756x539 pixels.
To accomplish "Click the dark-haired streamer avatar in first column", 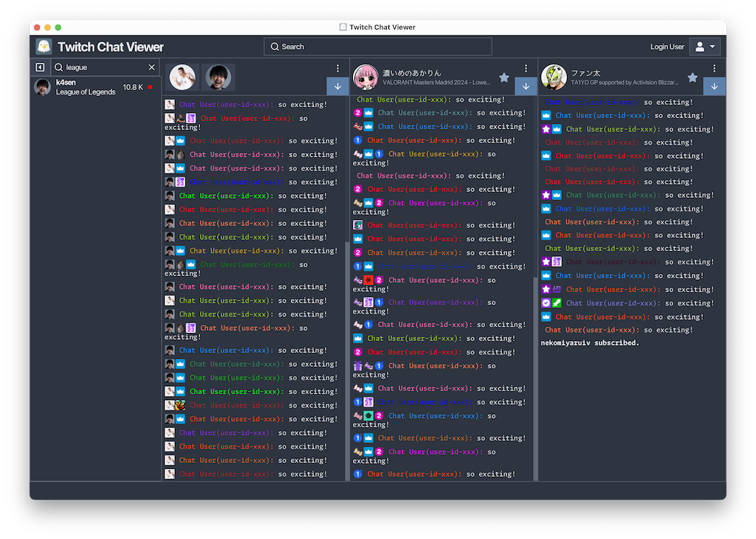I will [x=219, y=77].
